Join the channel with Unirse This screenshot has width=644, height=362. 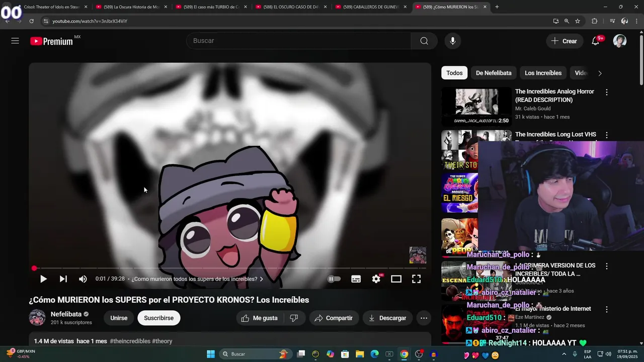tap(119, 318)
